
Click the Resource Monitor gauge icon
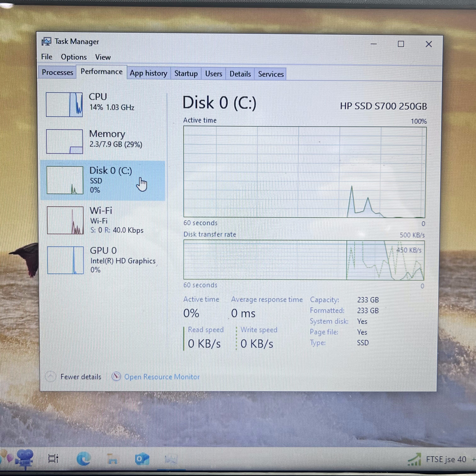coord(116,377)
